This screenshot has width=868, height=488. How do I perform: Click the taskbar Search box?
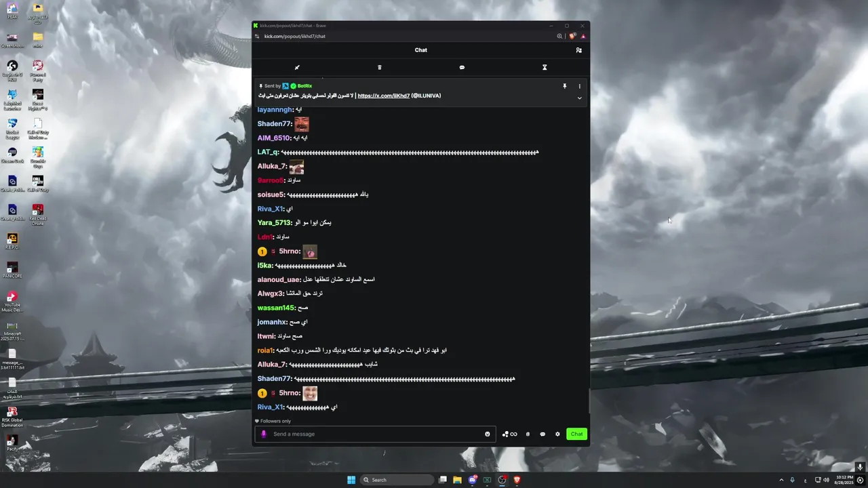coord(397,480)
